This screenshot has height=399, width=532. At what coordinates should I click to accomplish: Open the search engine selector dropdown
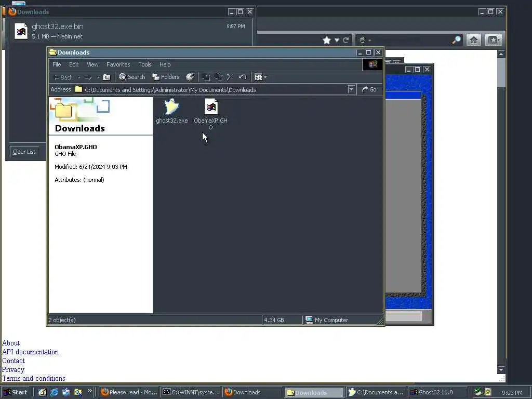369,41
